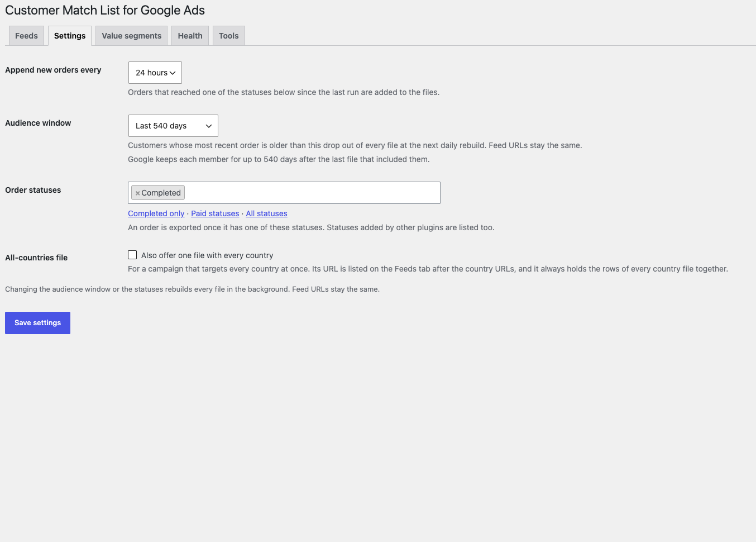Click the description beginning 'Customers whose most recent order'
Viewport: 756px width, 542px height.
coord(355,145)
